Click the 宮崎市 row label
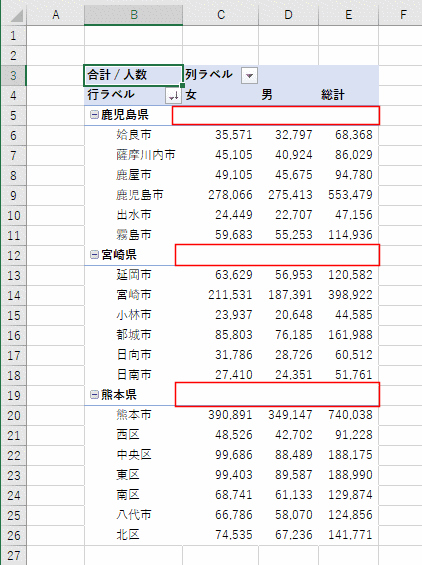The width and height of the screenshot is (422, 565). (x=134, y=295)
